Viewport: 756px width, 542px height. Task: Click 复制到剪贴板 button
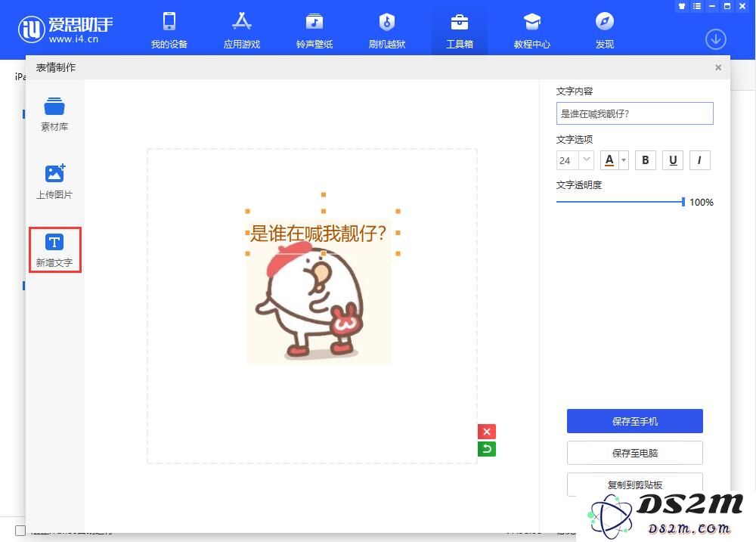(x=634, y=484)
